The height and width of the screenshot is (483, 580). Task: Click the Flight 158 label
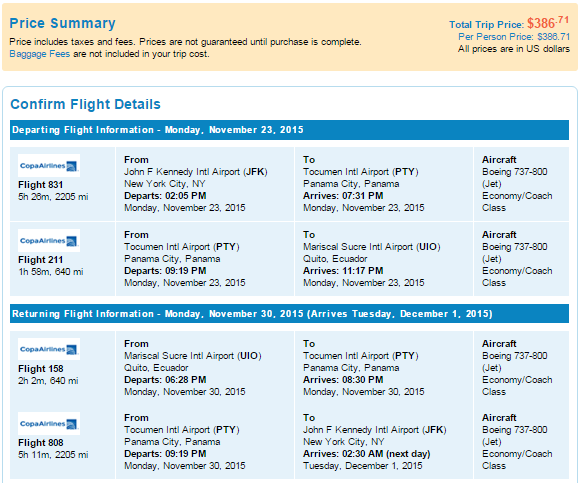point(41,369)
